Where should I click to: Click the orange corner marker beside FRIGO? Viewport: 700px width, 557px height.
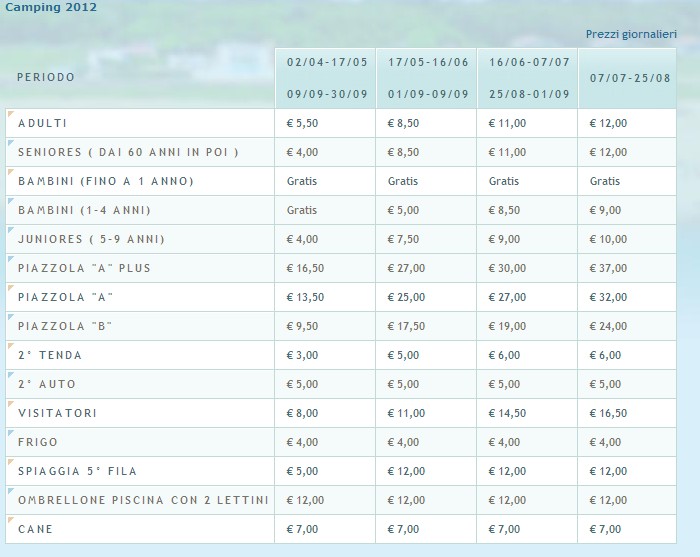10,432
